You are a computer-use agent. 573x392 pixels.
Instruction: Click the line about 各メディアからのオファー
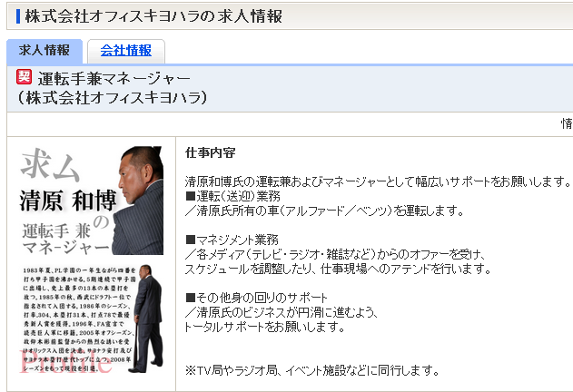coord(335,254)
